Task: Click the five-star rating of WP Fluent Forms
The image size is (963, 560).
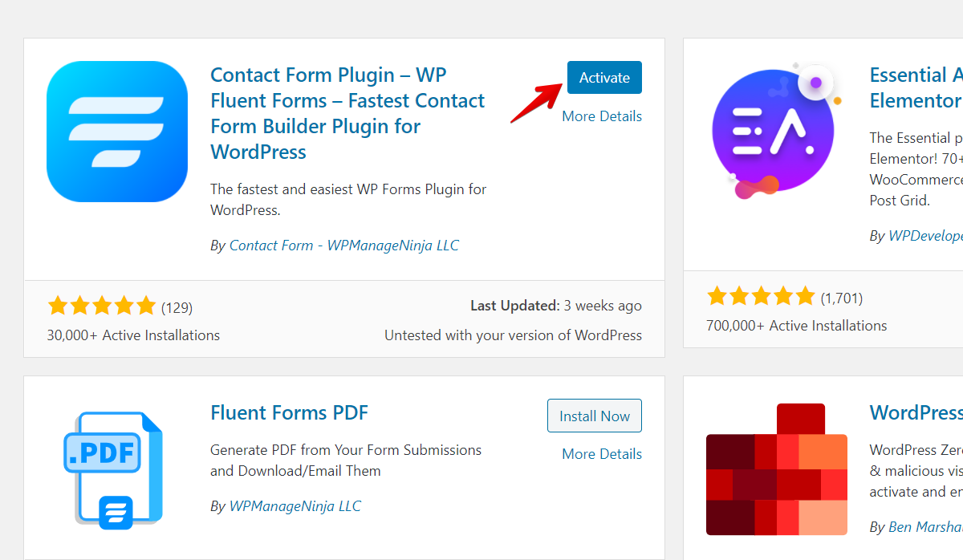Action: tap(102, 306)
